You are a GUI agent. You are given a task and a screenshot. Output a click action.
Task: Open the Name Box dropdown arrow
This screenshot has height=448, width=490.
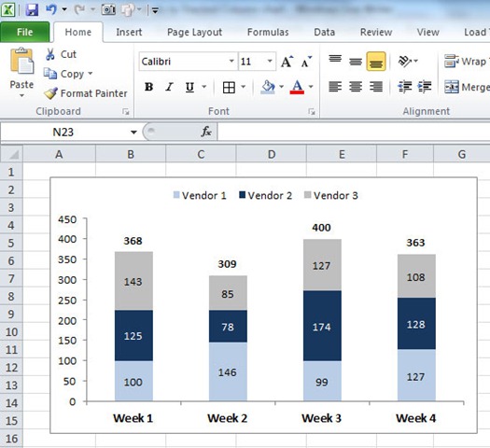[x=133, y=133]
